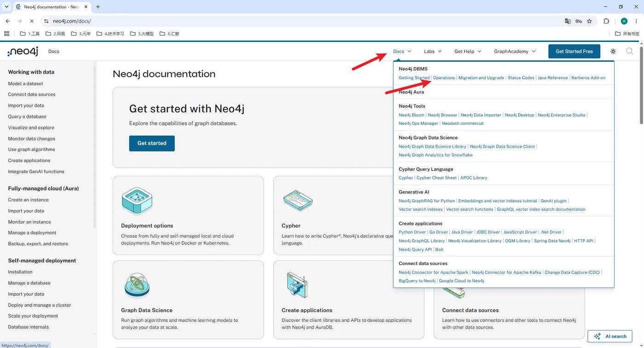Open Neo4j Connector for Apache Spark link
644x348 pixels.
coord(433,273)
